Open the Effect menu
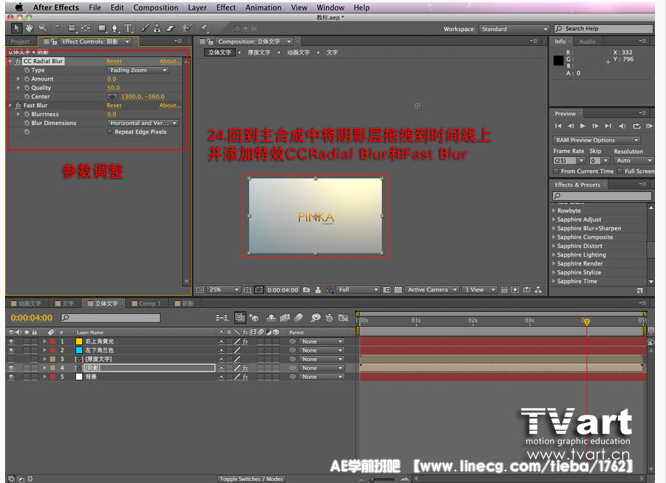Image resolution: width=666 pixels, height=483 pixels. [x=226, y=8]
